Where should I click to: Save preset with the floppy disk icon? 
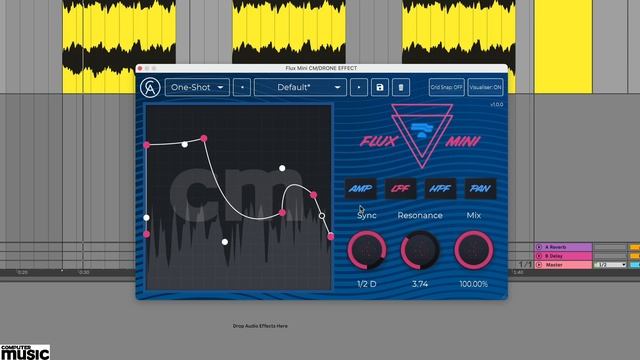[380, 87]
